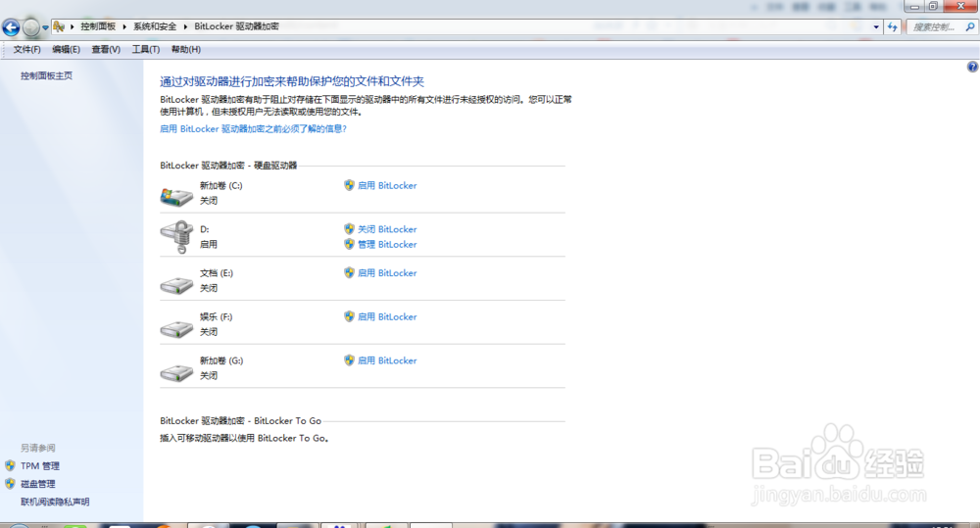Click shield icon next to 磁盘管理
The height and width of the screenshot is (528, 980).
[x=10, y=484]
